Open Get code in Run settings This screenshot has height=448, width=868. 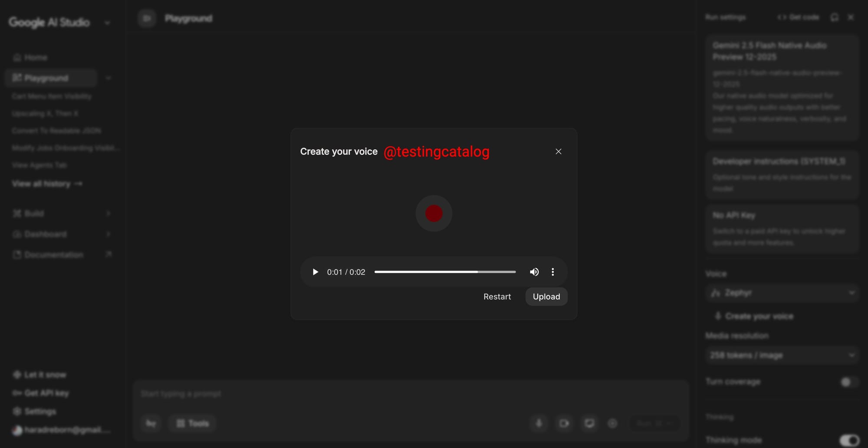point(799,17)
